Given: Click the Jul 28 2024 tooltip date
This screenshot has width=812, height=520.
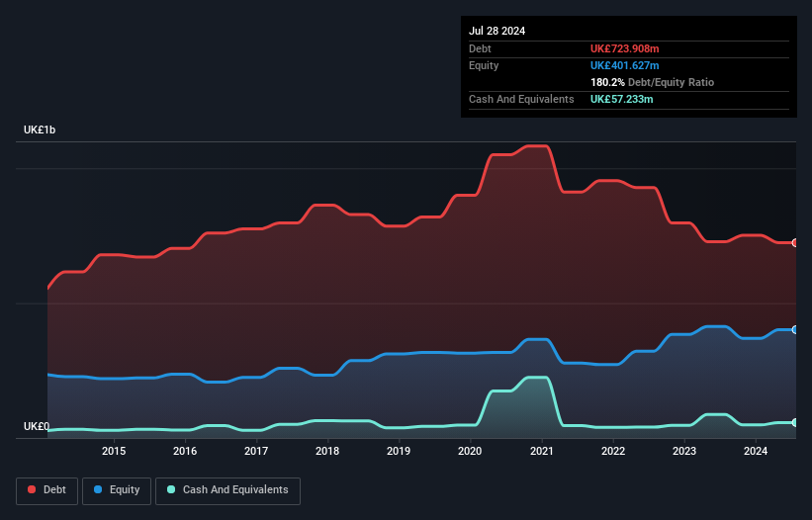Looking at the screenshot, I should [496, 31].
